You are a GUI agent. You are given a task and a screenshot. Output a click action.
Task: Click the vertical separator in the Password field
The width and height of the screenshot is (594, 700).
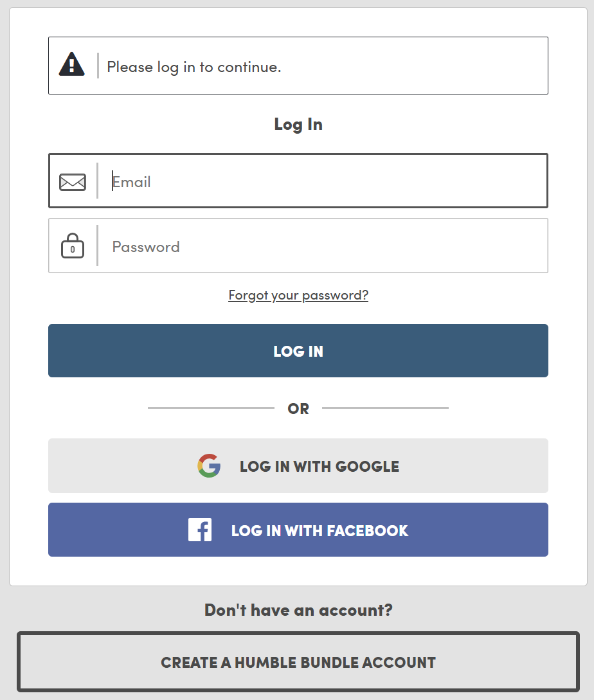[97, 246]
